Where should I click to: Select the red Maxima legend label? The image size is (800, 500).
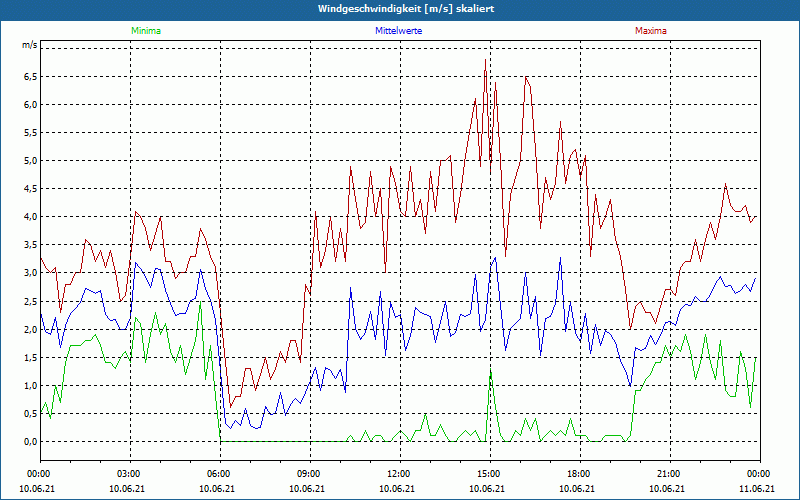(x=651, y=31)
